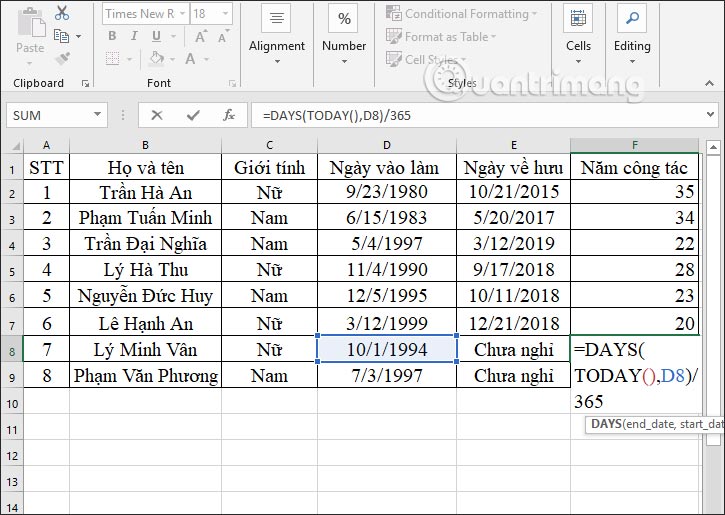
Task: Open the Alignment group menu
Action: tap(276, 35)
